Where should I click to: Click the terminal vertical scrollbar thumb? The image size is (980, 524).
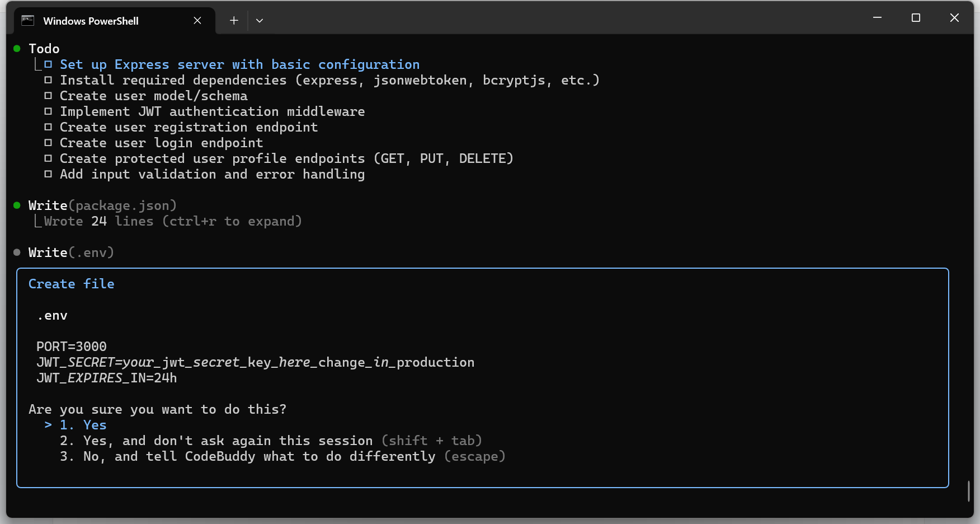click(x=968, y=490)
